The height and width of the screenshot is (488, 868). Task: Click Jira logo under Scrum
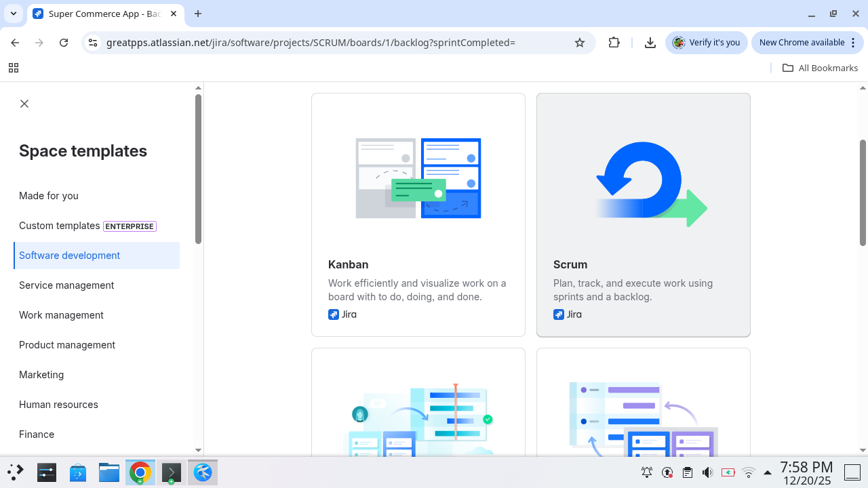pos(568,314)
